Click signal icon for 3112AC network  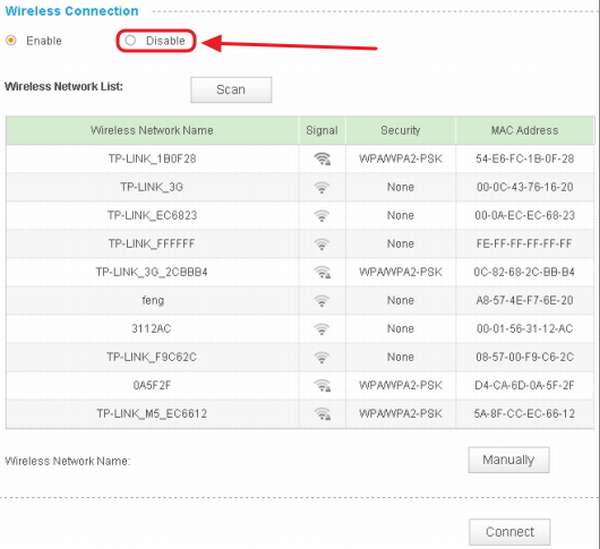pyautogui.click(x=321, y=329)
